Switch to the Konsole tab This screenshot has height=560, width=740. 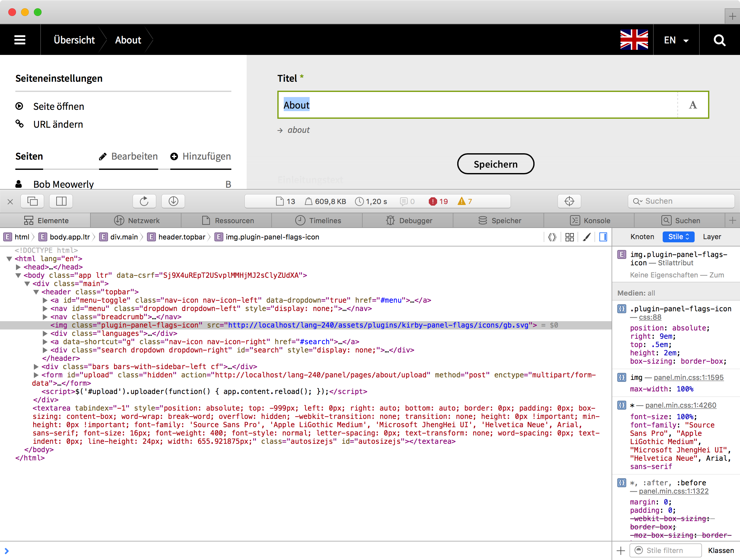[x=590, y=221]
